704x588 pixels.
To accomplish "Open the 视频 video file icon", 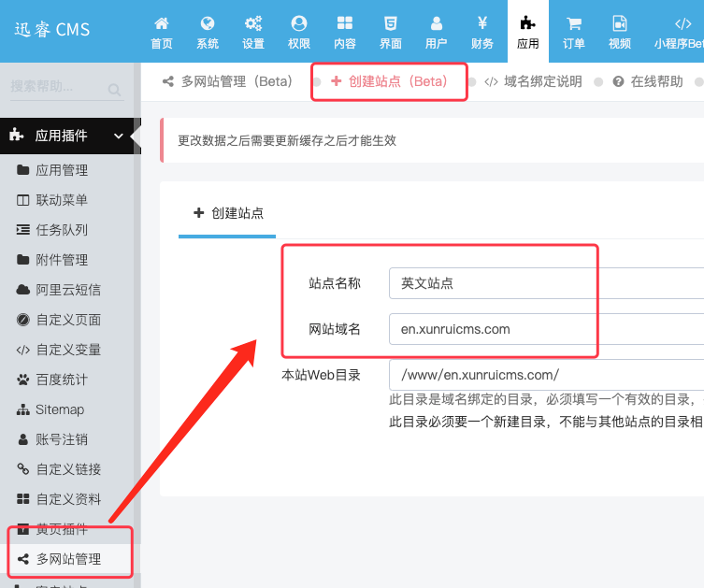I will coord(620,22).
